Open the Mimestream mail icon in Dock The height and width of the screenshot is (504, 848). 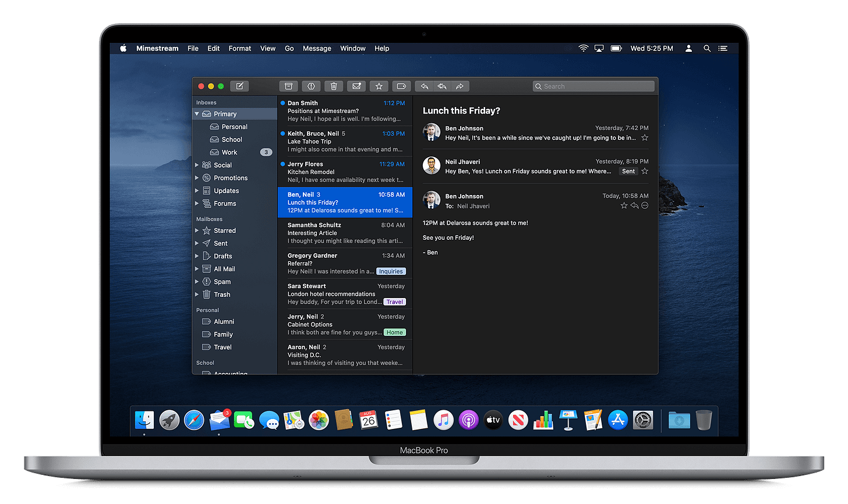[219, 420]
